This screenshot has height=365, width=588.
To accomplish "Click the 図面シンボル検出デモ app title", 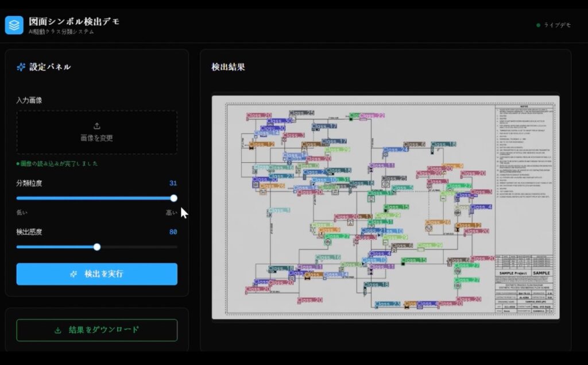I will [74, 21].
